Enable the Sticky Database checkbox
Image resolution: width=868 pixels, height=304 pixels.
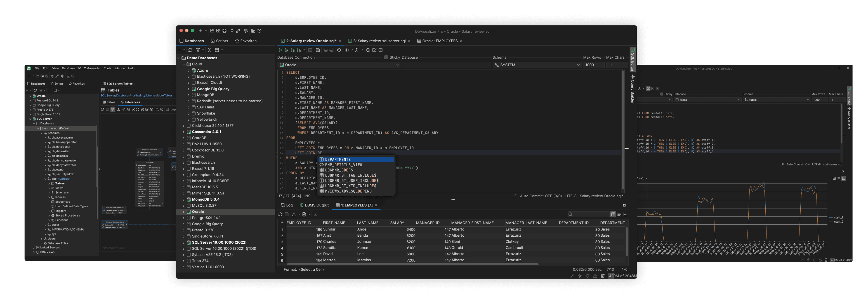pos(386,57)
